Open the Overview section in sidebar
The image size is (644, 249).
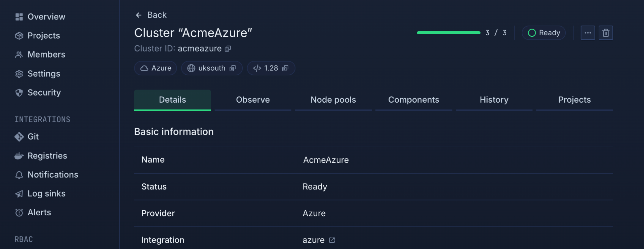[x=46, y=16]
